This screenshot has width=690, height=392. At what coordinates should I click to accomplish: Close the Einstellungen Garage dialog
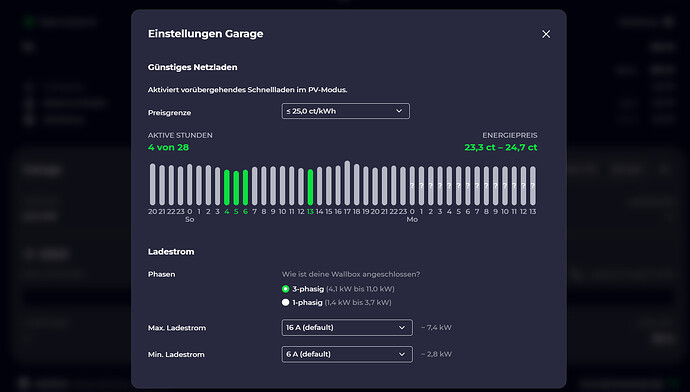(546, 34)
